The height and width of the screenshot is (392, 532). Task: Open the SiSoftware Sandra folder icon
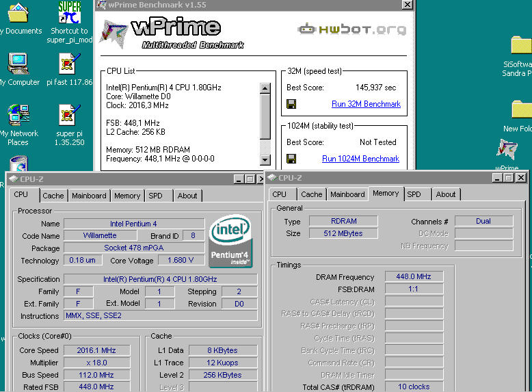[x=522, y=44]
